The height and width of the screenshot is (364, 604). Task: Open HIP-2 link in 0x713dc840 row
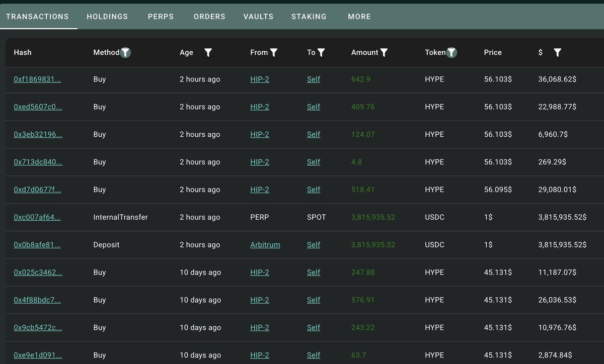(x=260, y=162)
